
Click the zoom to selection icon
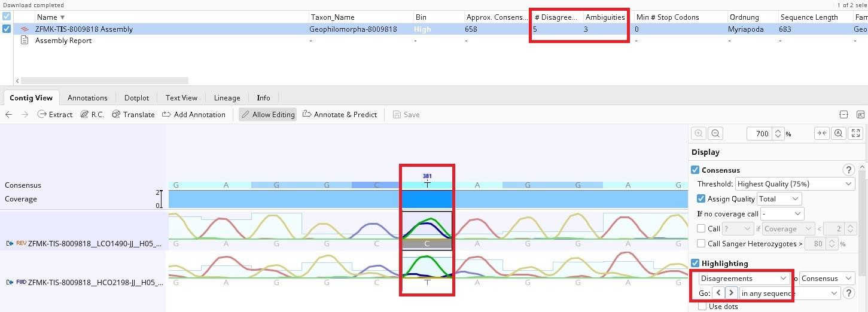(839, 134)
